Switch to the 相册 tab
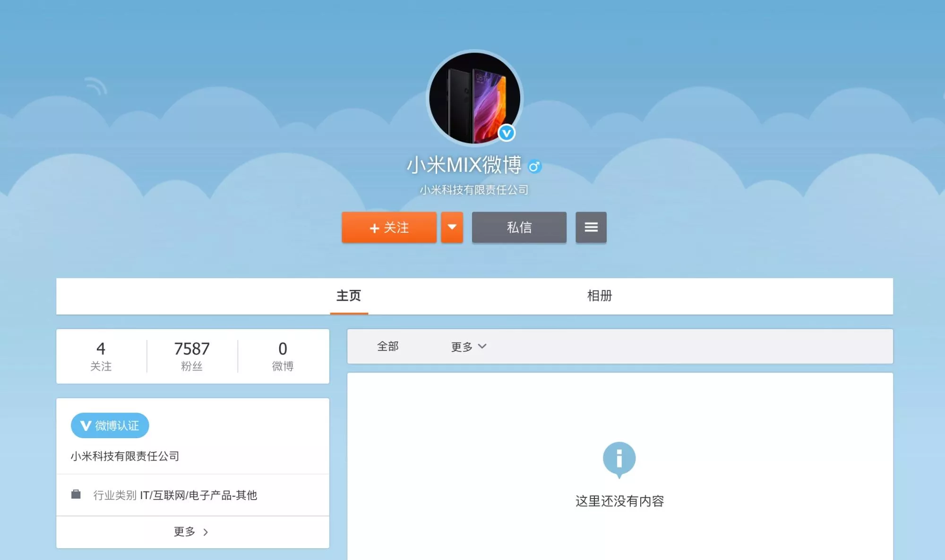The width and height of the screenshot is (945, 560). point(599,296)
